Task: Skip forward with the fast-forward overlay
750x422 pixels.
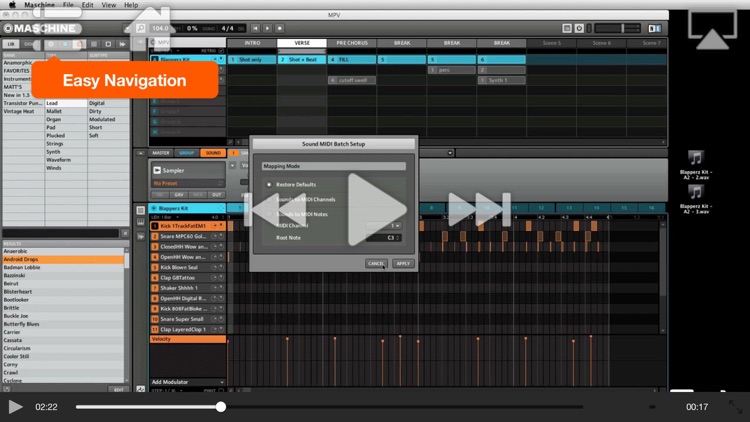Action: pyautogui.click(x=479, y=210)
